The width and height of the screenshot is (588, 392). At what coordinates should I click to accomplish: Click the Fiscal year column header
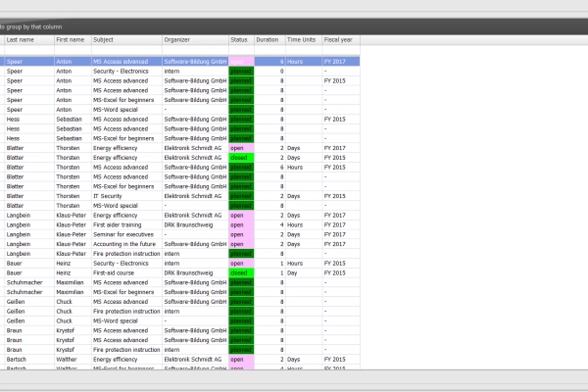click(x=340, y=40)
